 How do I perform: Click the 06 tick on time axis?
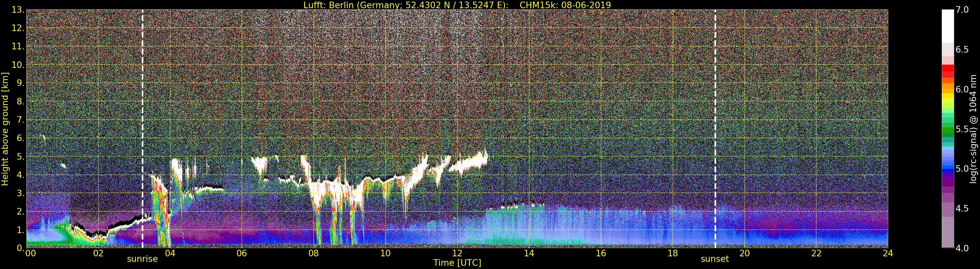coord(242,253)
